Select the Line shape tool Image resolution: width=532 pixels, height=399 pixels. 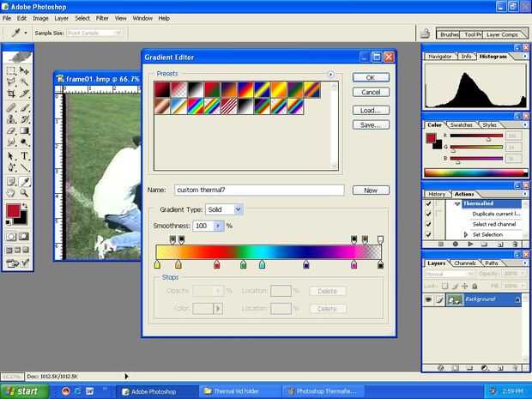[x=24, y=167]
